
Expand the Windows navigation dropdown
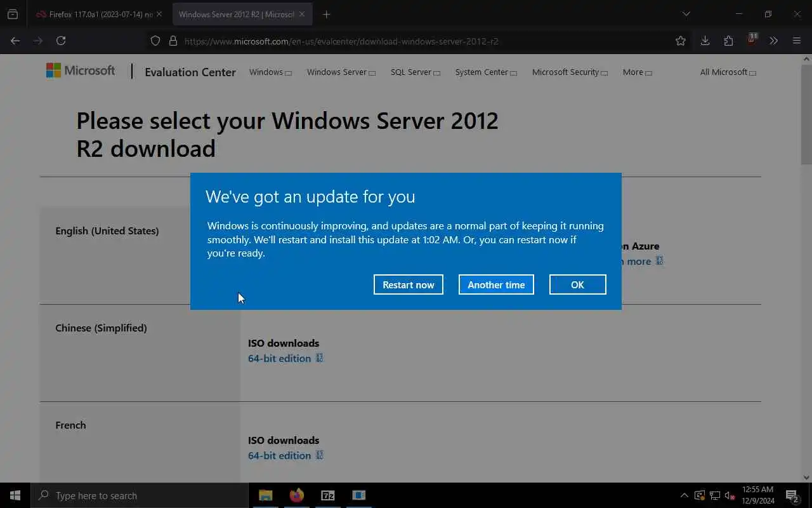pyautogui.click(x=270, y=72)
